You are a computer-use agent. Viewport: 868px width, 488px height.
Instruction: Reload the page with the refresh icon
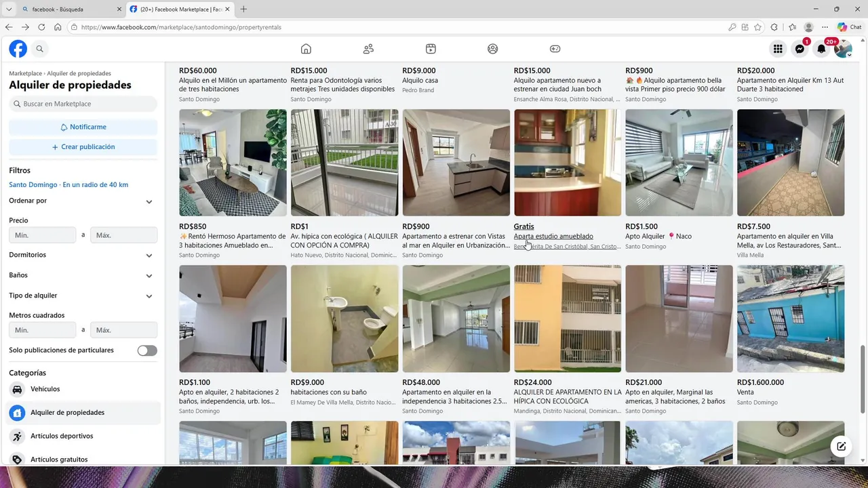(41, 27)
